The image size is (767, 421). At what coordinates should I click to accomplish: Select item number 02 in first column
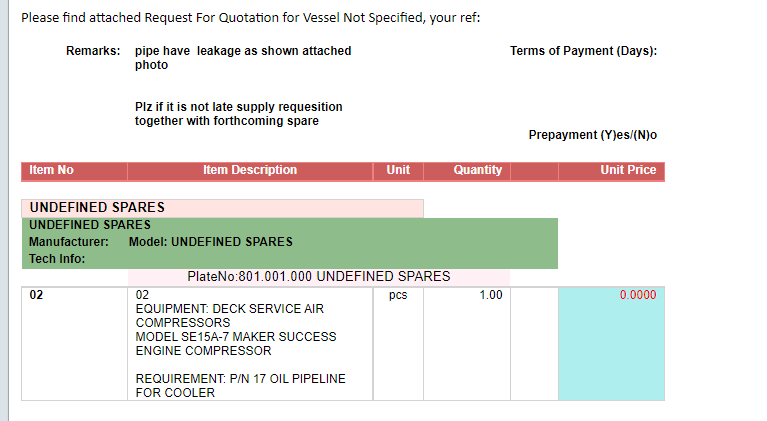coord(37,296)
